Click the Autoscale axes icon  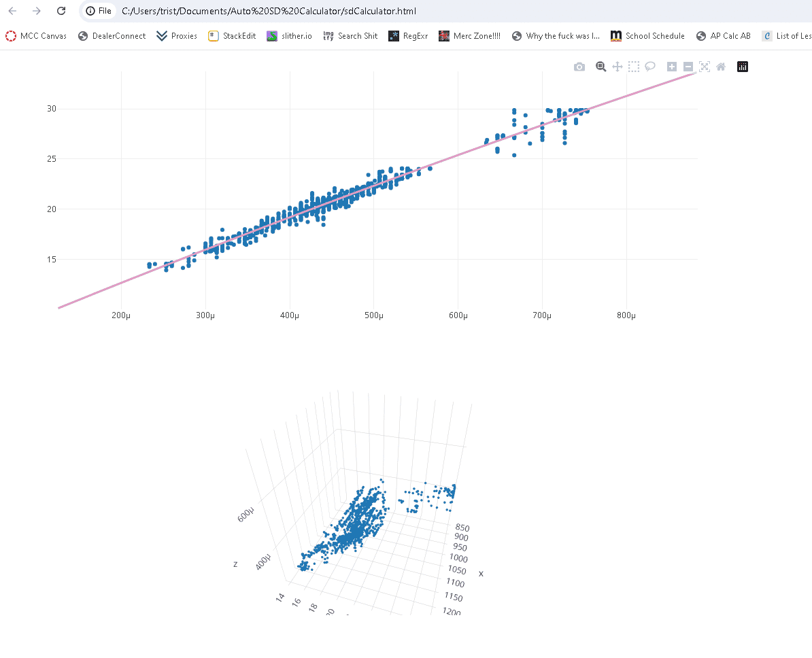pos(705,67)
